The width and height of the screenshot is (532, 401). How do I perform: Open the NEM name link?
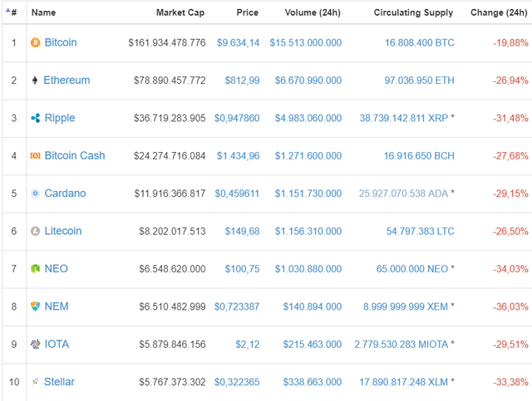point(57,306)
